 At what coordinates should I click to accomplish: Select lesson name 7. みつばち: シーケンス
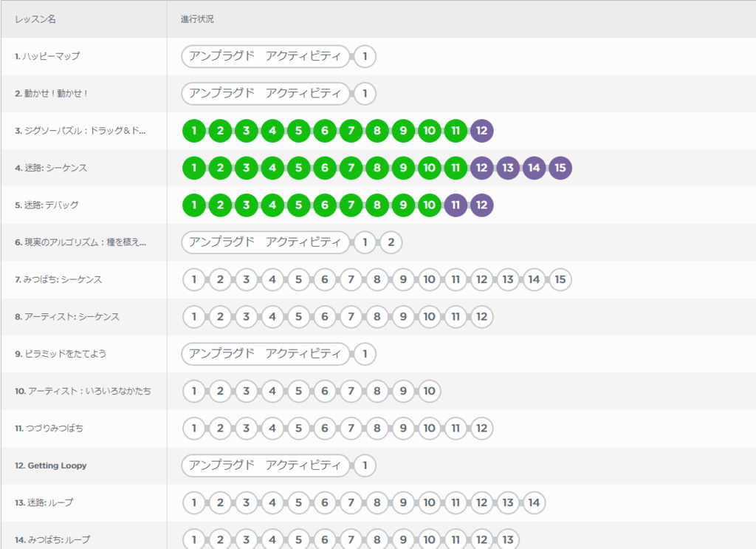(58, 279)
